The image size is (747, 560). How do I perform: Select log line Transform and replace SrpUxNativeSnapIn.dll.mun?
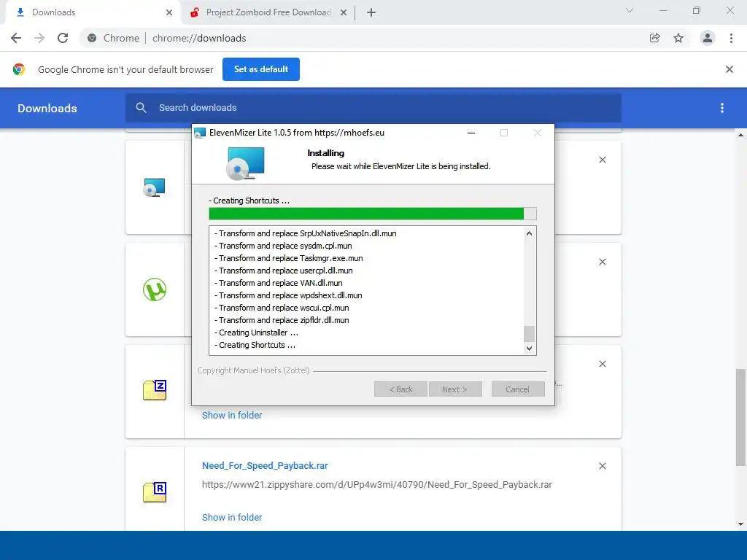click(306, 233)
